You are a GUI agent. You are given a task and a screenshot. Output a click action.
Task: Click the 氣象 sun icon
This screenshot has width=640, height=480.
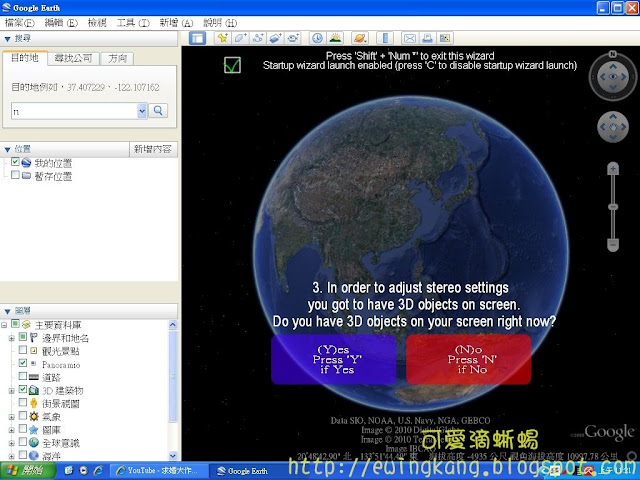coord(34,416)
